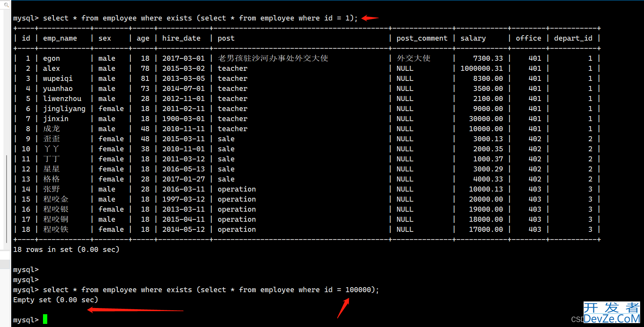The image size is (644, 327).
Task: Select the name 'jingliyang'
Action: [64, 109]
